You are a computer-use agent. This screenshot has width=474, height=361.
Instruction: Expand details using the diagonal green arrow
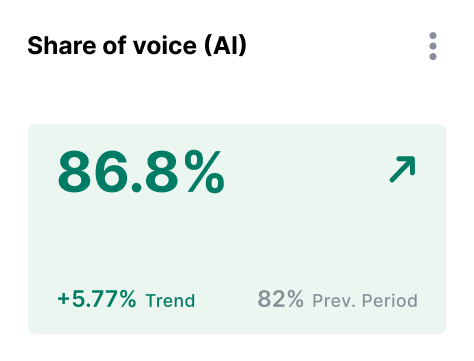pyautogui.click(x=403, y=169)
